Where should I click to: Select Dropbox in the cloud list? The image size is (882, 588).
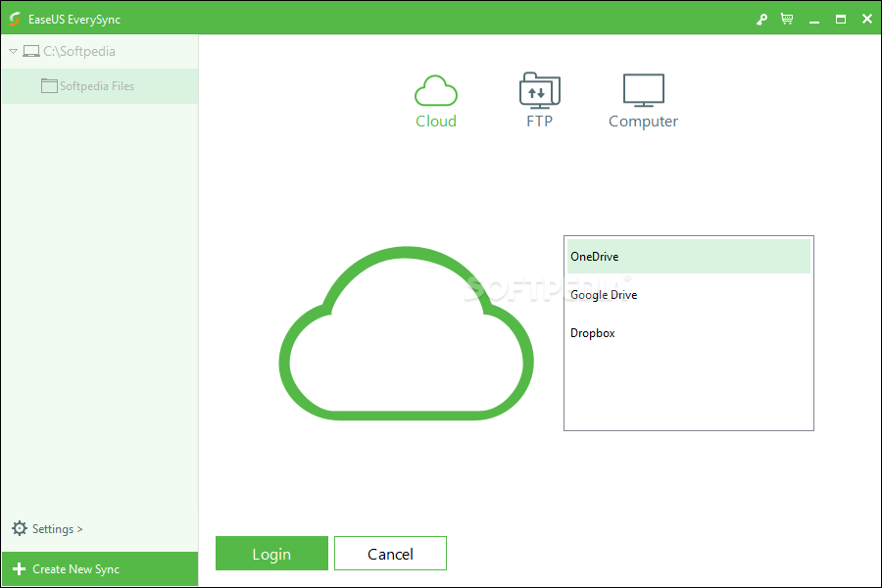point(689,332)
